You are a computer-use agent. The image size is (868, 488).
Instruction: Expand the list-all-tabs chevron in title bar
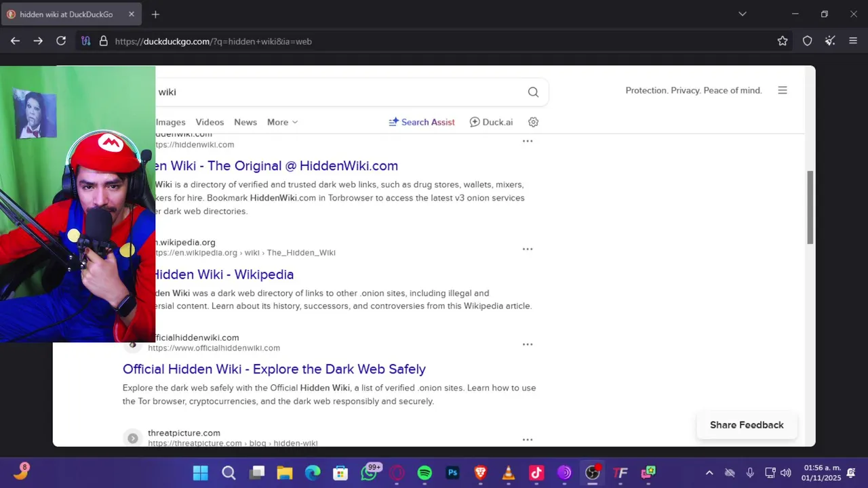pos(743,14)
